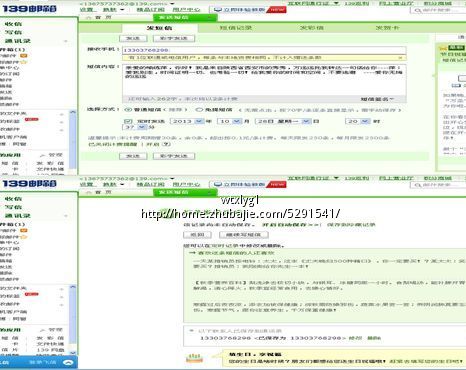The image size is (466, 370).
Task: Switch to the 发贺卡 tab
Action: [387, 28]
